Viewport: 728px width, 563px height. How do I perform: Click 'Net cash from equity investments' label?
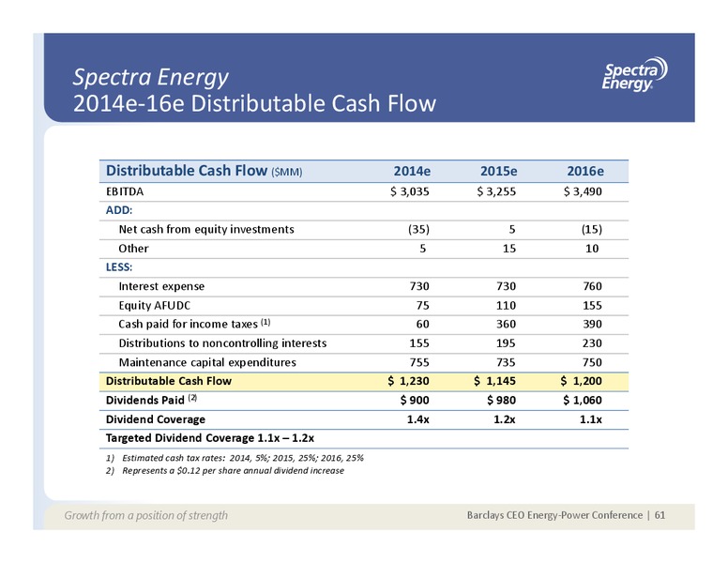206,230
